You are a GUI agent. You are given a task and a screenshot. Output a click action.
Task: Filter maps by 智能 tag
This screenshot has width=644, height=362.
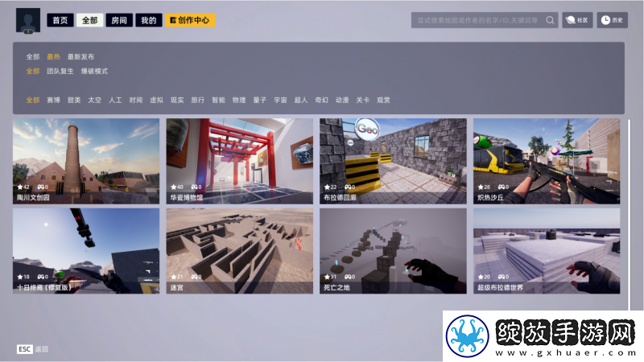[x=218, y=100]
